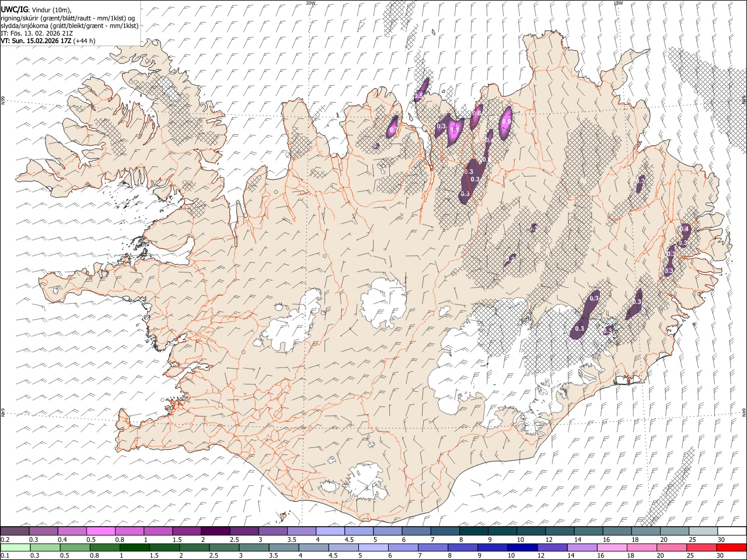Select upper legend swatch between 3 and 3.5
The image size is (747, 560).
(x=273, y=531)
